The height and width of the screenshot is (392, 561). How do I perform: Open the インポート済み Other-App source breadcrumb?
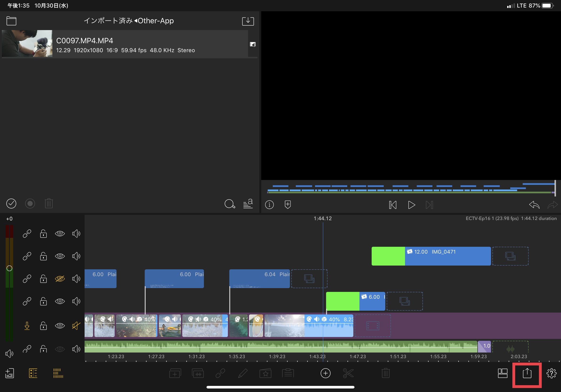tap(129, 21)
